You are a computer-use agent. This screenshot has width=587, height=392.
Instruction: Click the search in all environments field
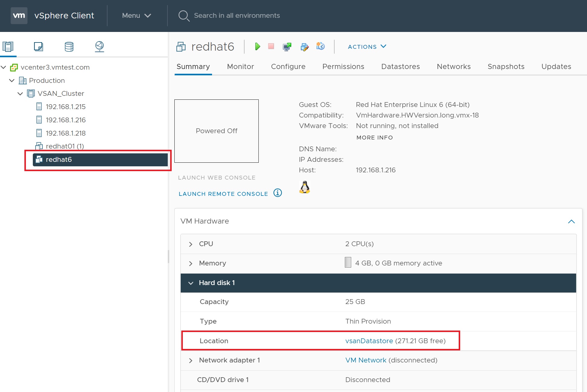pyautogui.click(x=237, y=16)
